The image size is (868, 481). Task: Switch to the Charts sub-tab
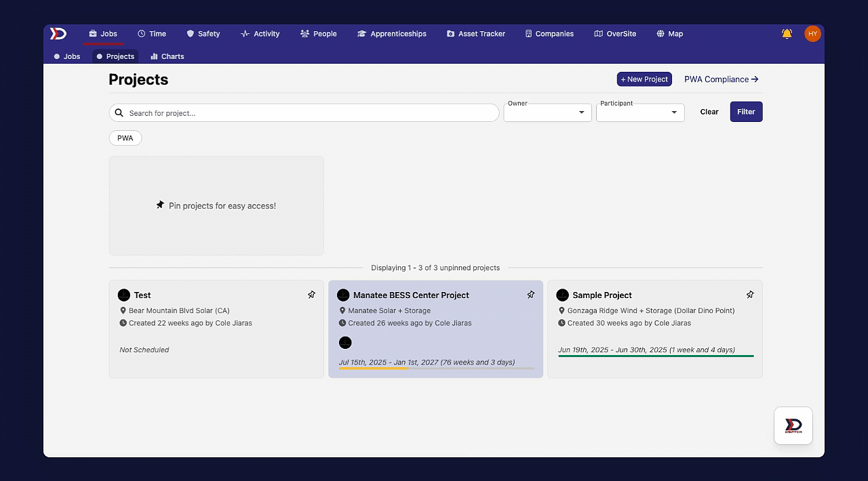pyautogui.click(x=167, y=56)
